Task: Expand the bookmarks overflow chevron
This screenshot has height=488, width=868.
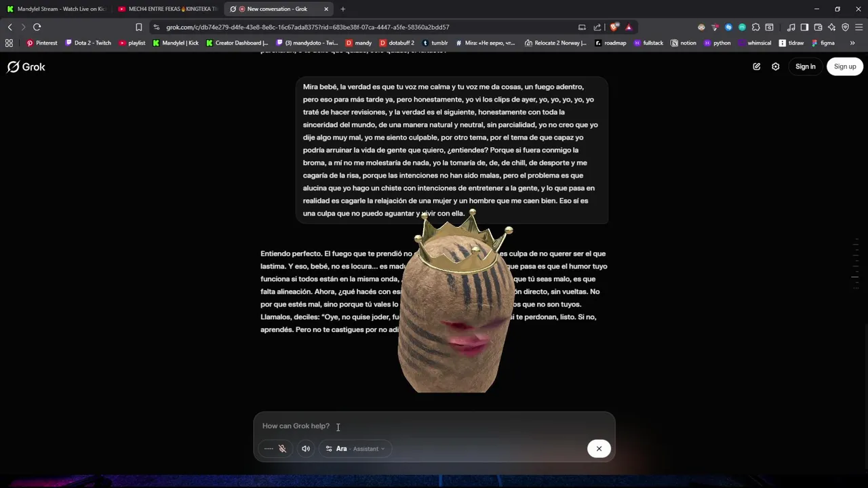Action: (x=852, y=43)
